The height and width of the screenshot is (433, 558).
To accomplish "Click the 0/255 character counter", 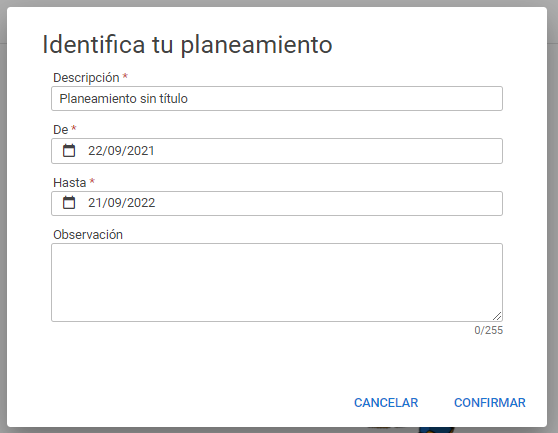I will (x=489, y=330).
